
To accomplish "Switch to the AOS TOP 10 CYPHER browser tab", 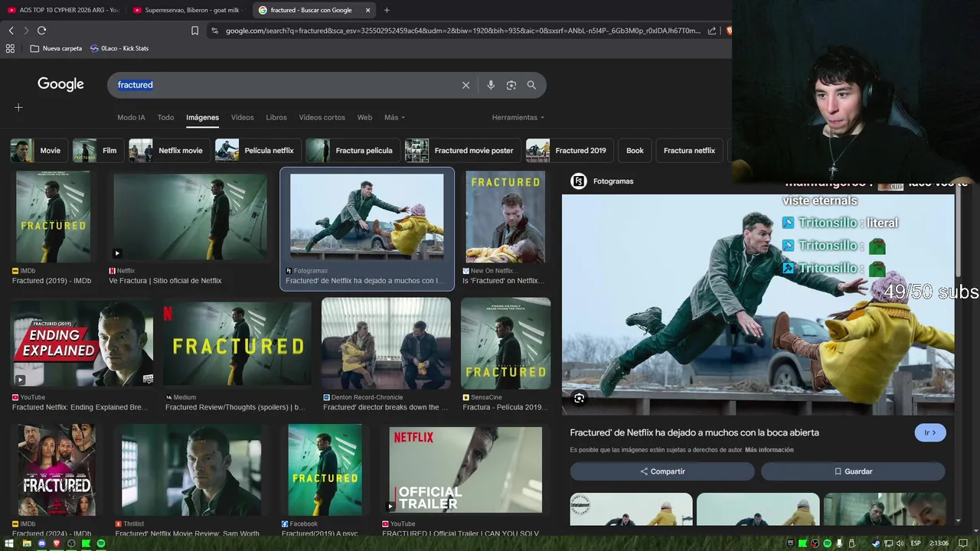I will coord(63,10).
